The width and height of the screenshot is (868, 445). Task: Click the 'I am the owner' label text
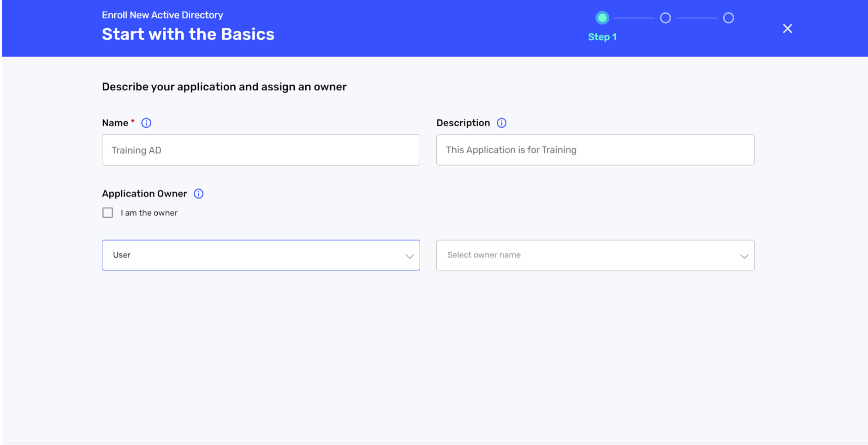(x=149, y=213)
